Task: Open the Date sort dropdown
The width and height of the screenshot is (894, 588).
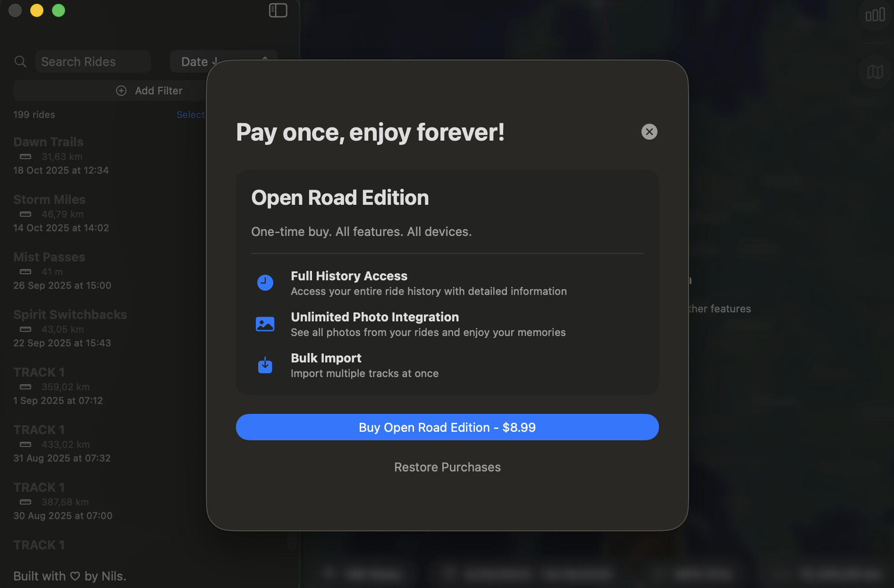Action: tap(224, 61)
